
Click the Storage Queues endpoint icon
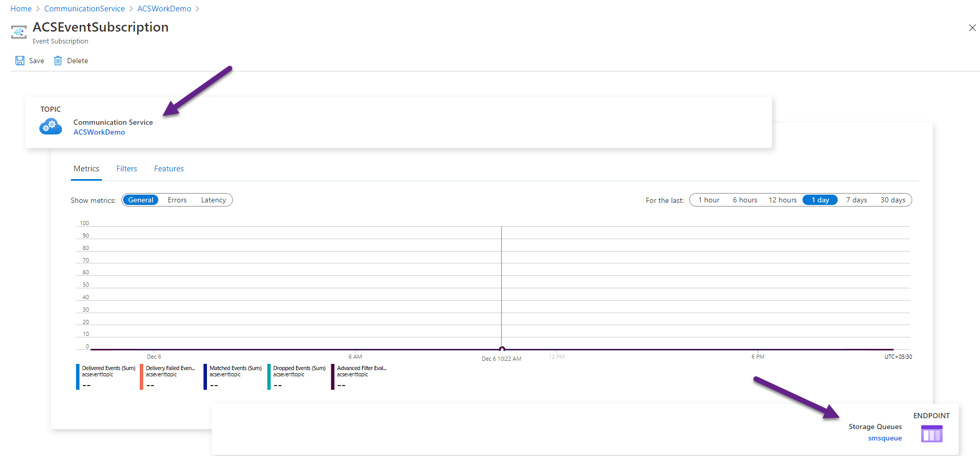pos(931,433)
